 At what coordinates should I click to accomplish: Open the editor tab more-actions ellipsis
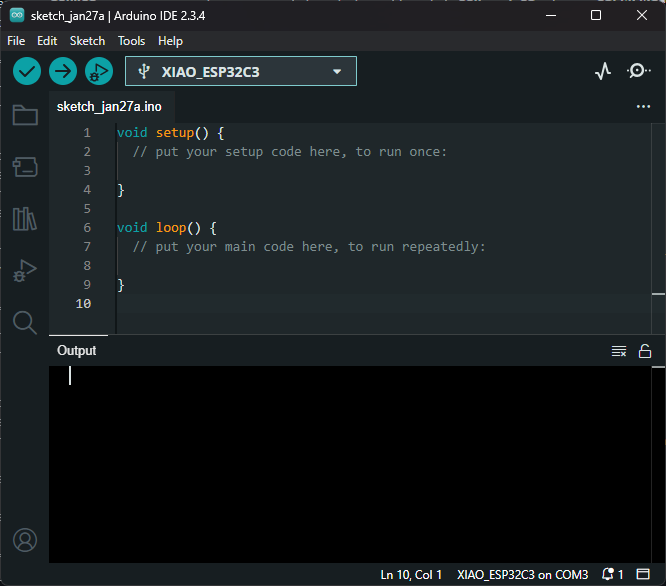pyautogui.click(x=643, y=106)
